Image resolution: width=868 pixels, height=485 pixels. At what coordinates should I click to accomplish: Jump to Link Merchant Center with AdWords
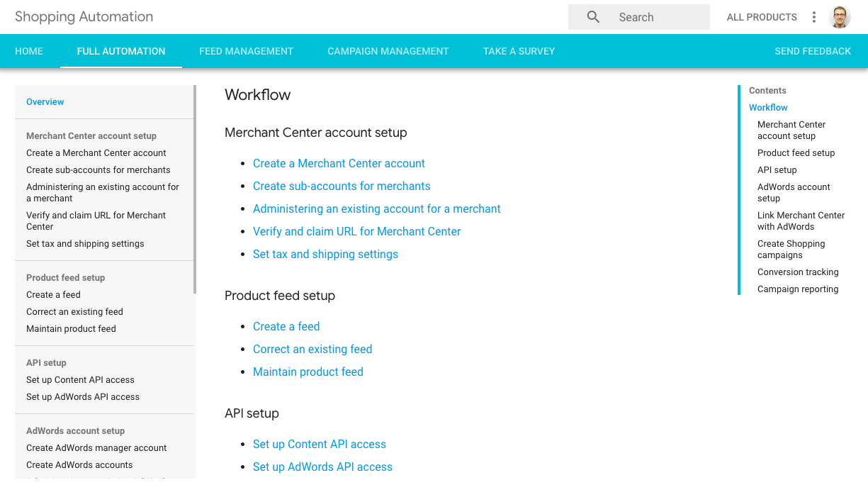[x=801, y=221]
